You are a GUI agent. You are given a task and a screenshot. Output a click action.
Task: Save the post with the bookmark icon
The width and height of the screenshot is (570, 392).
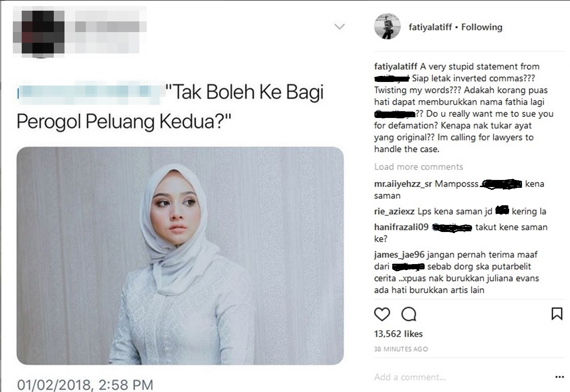point(557,314)
